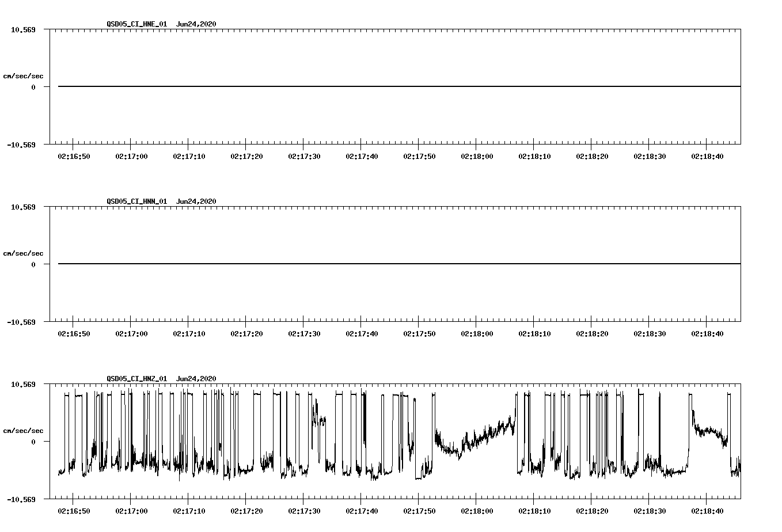Click 02:17:40 time label under HNE plot
Image resolution: width=782 pixels, height=532 pixels.
pos(362,156)
